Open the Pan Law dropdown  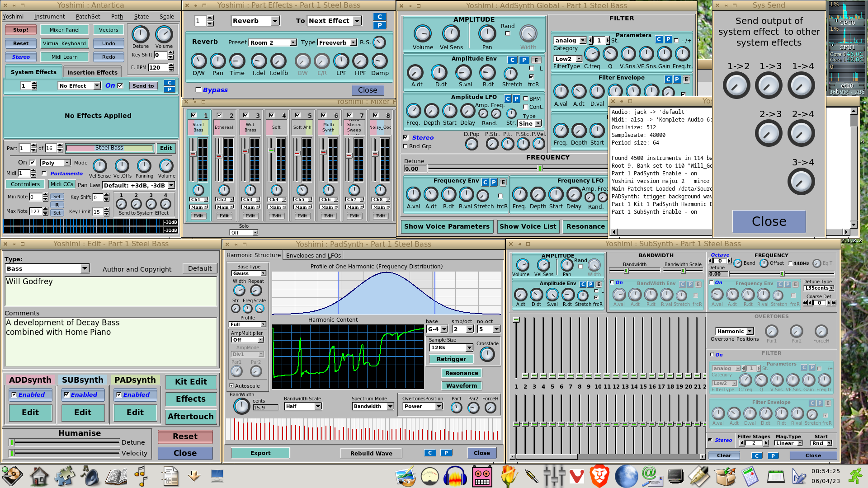click(138, 185)
